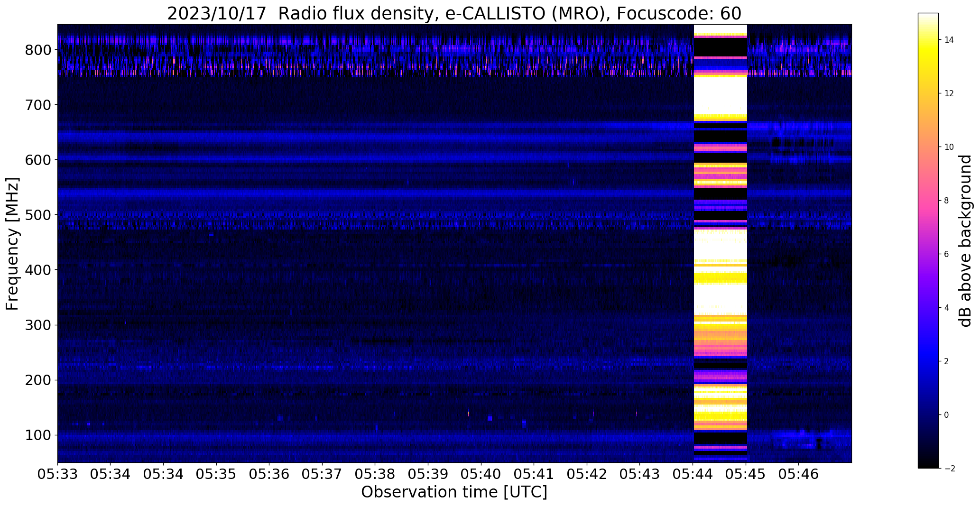Click the colorbar tick labeled 0
The width and height of the screenshot is (980, 506).
point(946,415)
